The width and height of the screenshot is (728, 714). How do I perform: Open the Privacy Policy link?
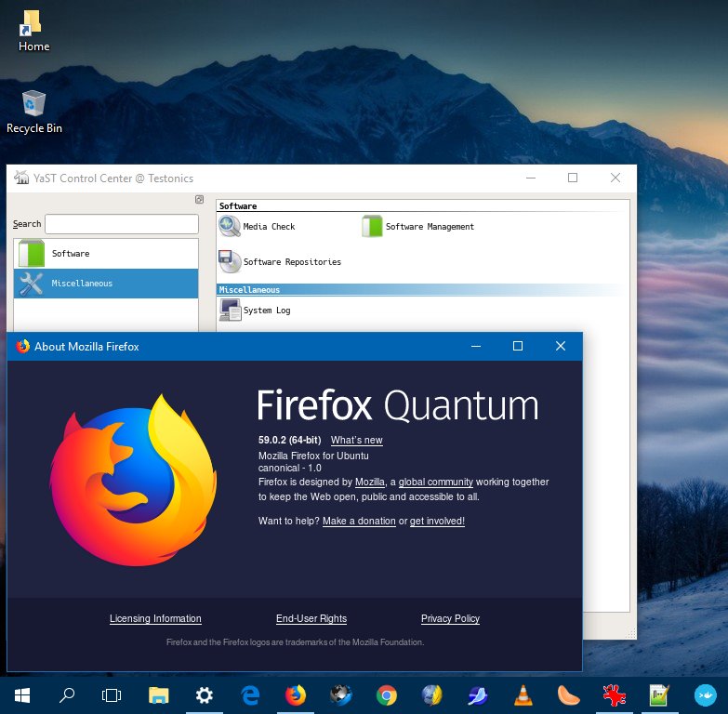click(x=450, y=618)
